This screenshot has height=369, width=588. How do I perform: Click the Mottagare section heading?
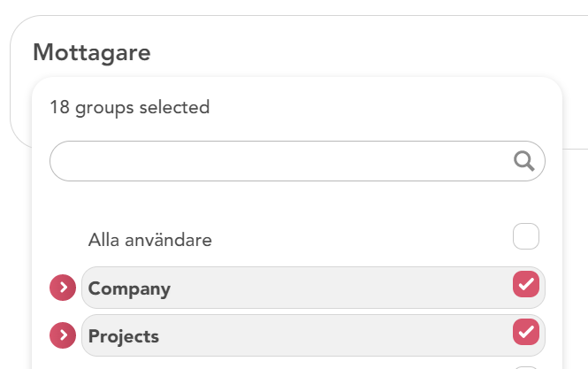click(92, 52)
